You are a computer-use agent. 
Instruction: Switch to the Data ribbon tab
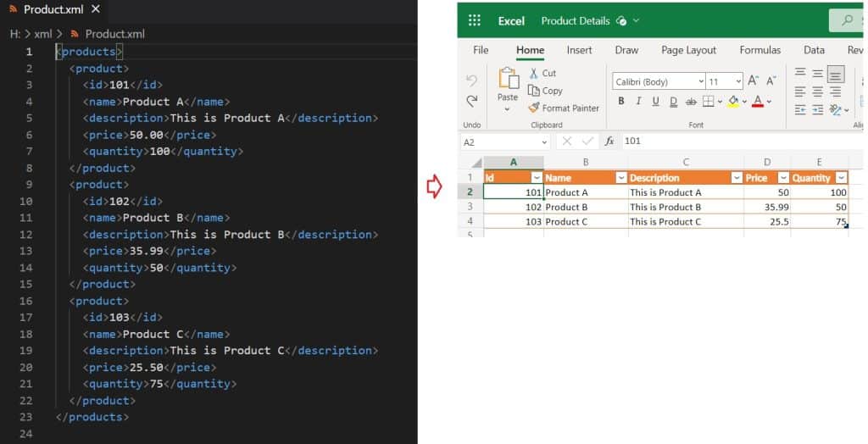814,50
